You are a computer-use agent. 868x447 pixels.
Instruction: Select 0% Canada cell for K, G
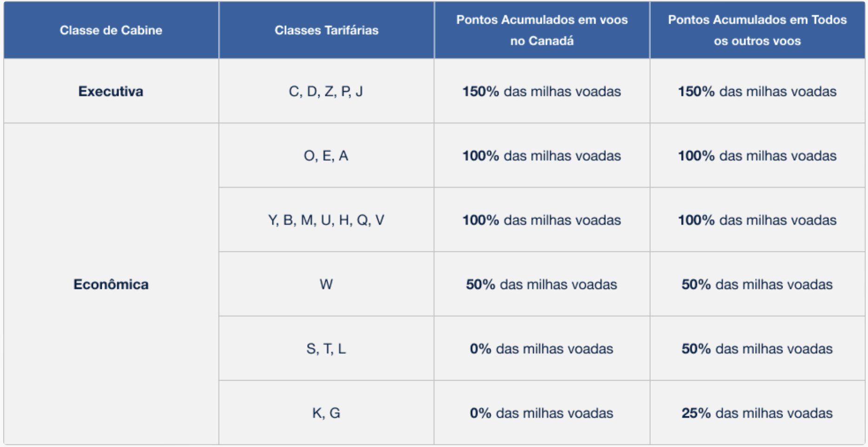[x=542, y=413]
